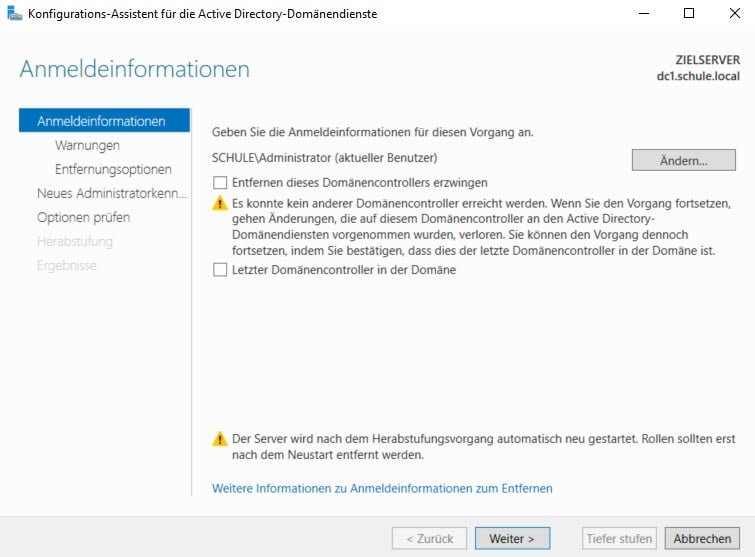The image size is (755, 557).
Task: Click 'SCHULE\Administrator (aktueller Benutzer)' text
Action: [x=325, y=158]
